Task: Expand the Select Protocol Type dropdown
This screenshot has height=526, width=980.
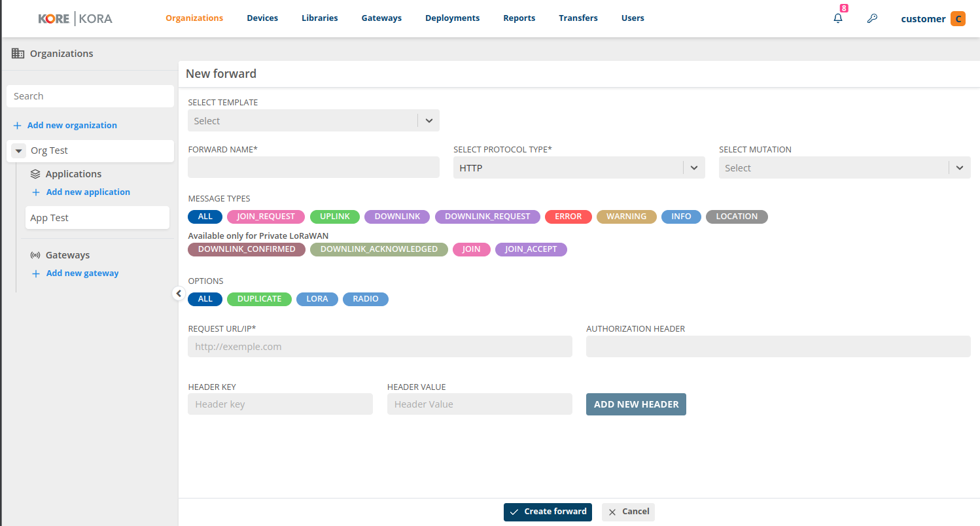Action: click(x=579, y=168)
